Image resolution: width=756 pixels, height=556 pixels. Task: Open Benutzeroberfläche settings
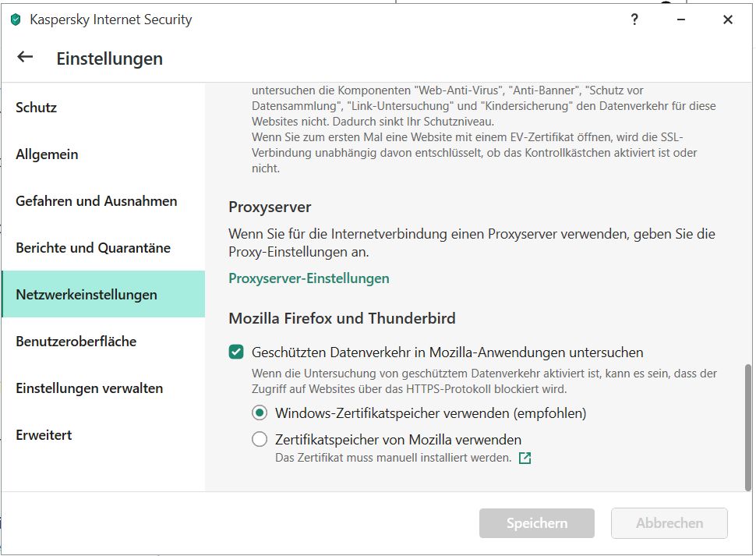click(x=103, y=341)
